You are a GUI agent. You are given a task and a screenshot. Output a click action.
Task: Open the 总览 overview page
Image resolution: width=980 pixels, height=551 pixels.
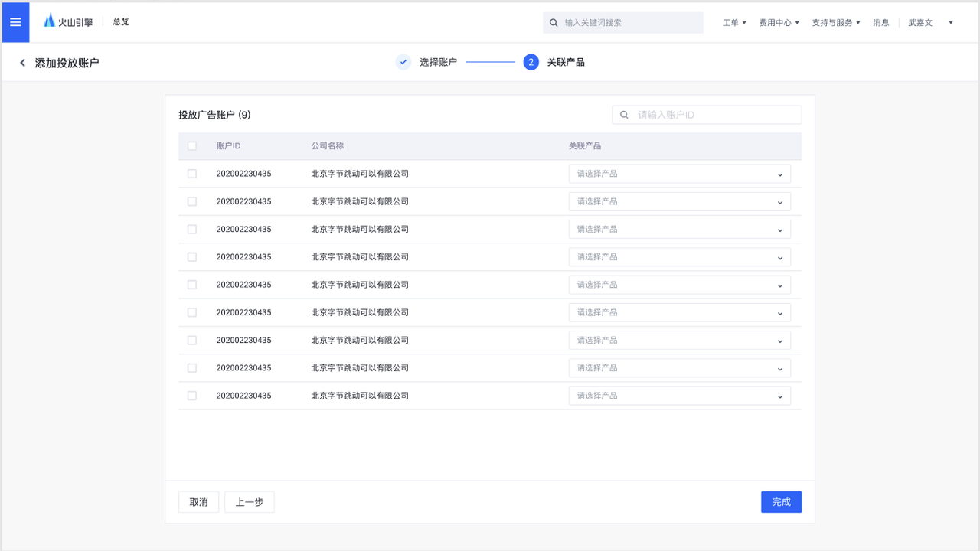click(121, 22)
